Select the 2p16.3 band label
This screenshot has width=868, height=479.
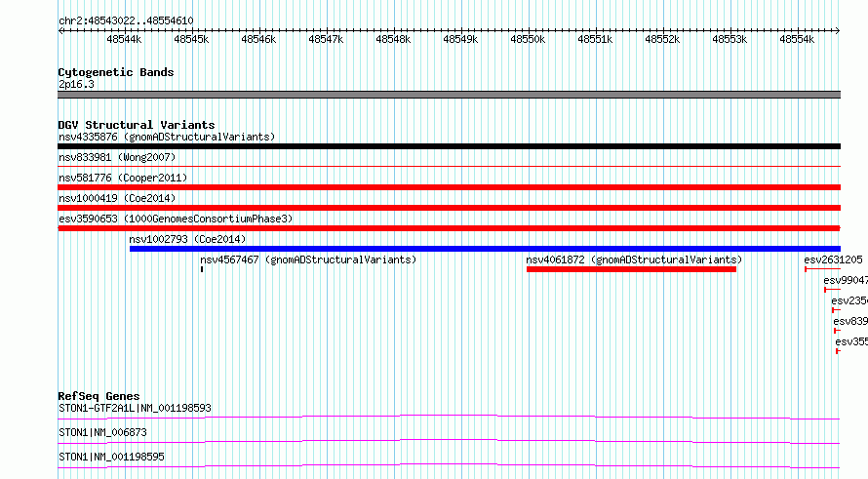(76, 84)
